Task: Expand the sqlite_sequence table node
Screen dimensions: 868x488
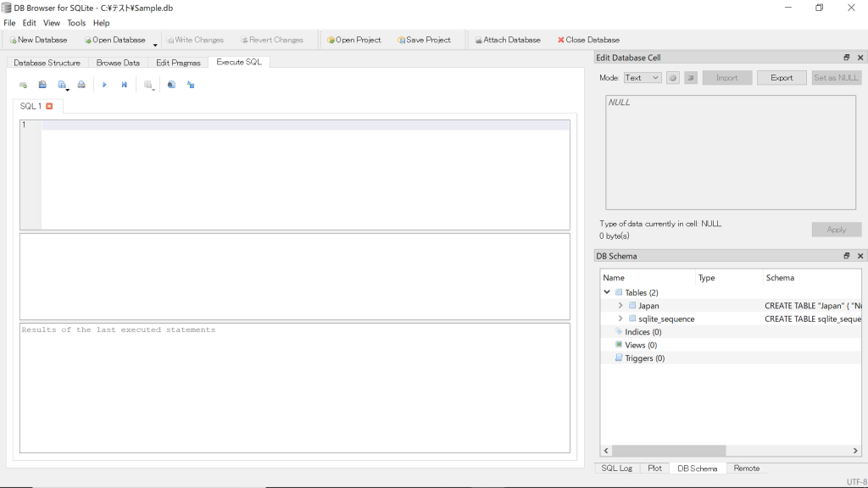Action: coord(620,319)
